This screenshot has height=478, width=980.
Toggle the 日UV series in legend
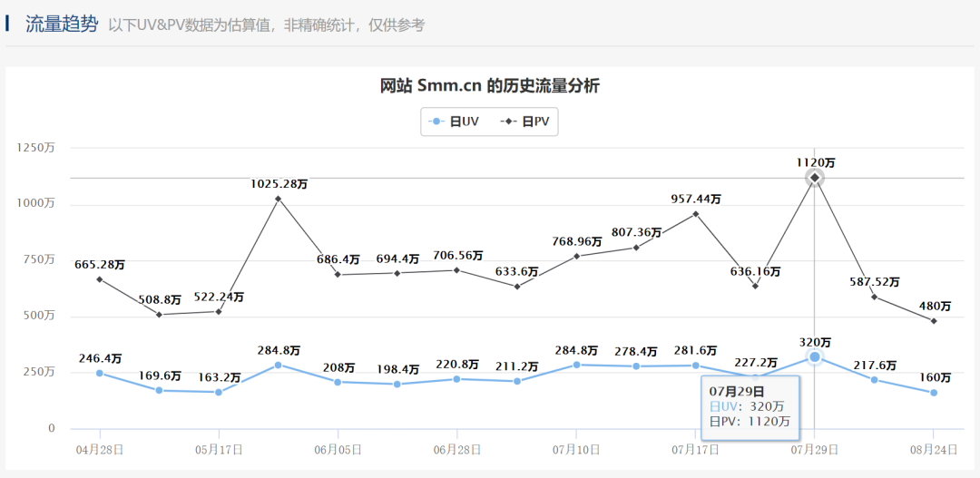point(454,122)
